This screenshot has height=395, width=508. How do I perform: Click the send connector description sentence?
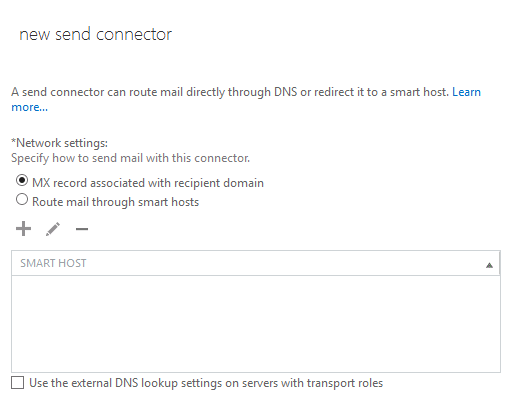click(x=230, y=92)
